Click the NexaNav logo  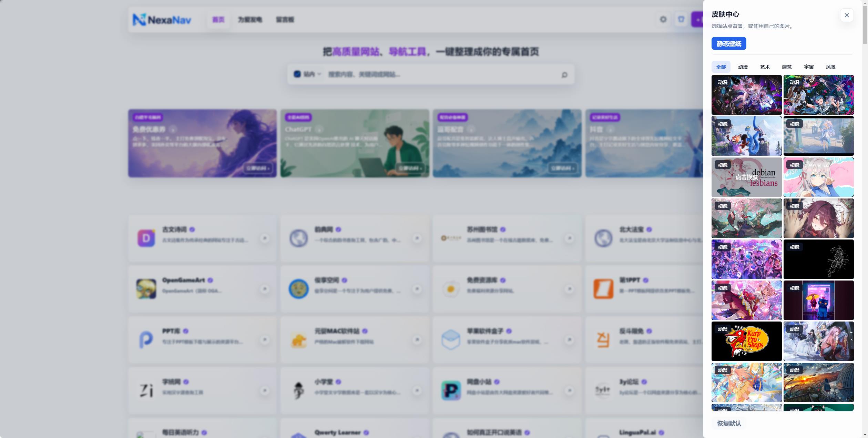coord(162,20)
